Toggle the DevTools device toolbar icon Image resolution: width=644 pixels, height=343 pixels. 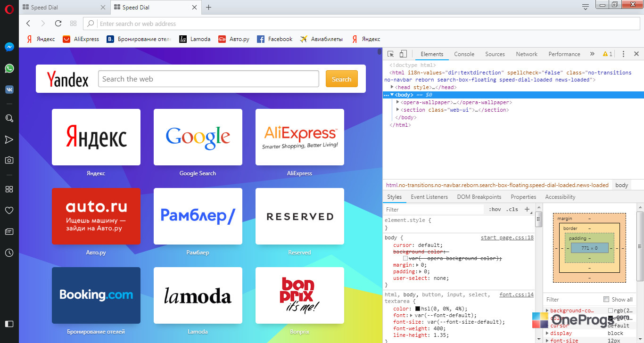pos(403,54)
